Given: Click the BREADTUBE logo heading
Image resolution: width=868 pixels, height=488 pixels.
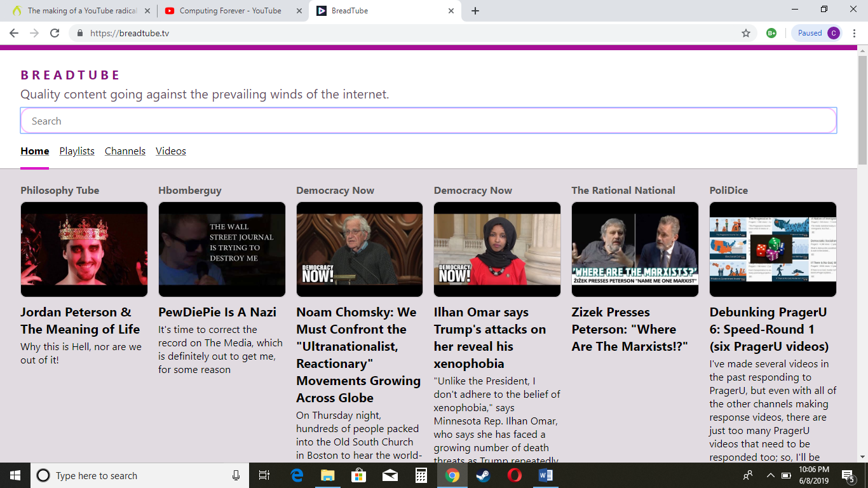Looking at the screenshot, I should [70, 75].
